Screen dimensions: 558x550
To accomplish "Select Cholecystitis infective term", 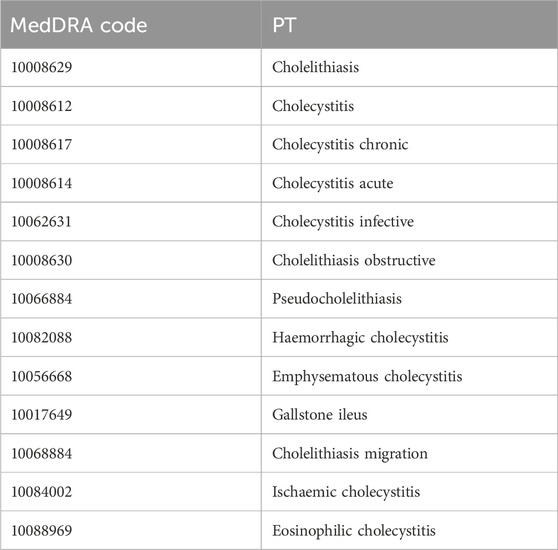I will (343, 222).
